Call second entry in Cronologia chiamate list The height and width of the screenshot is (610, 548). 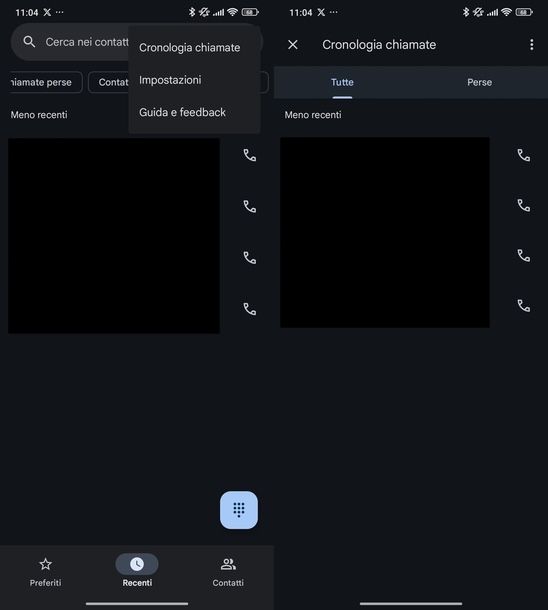tap(524, 205)
